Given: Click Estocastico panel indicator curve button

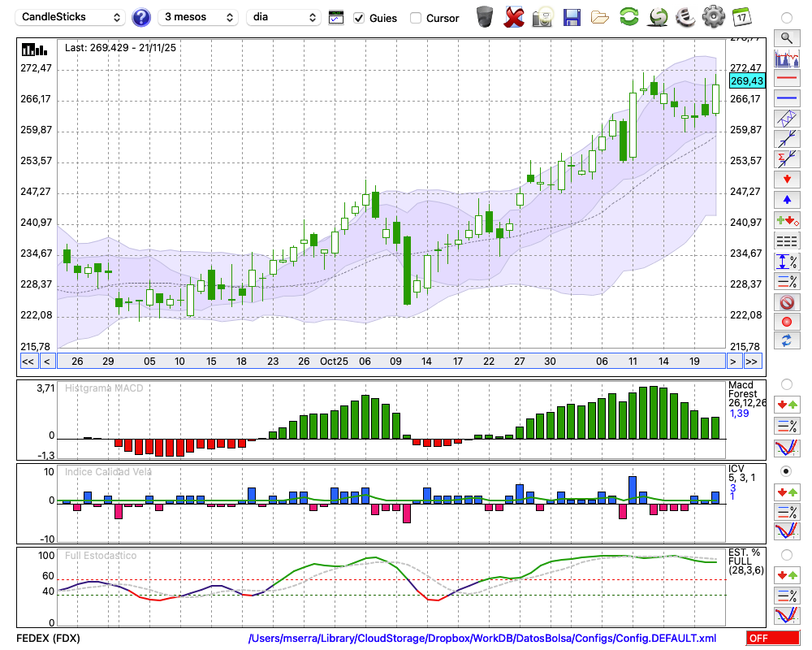Looking at the screenshot, I should 787,615.
